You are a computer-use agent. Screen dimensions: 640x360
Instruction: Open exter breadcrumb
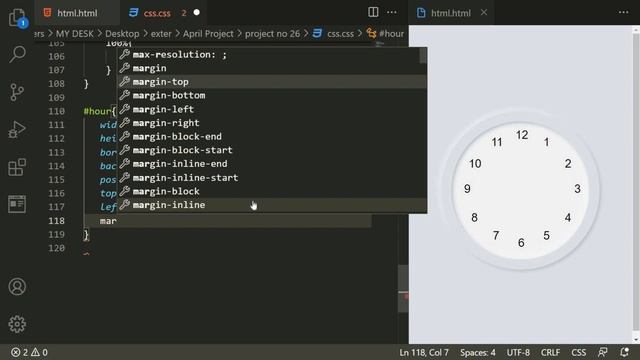click(161, 33)
